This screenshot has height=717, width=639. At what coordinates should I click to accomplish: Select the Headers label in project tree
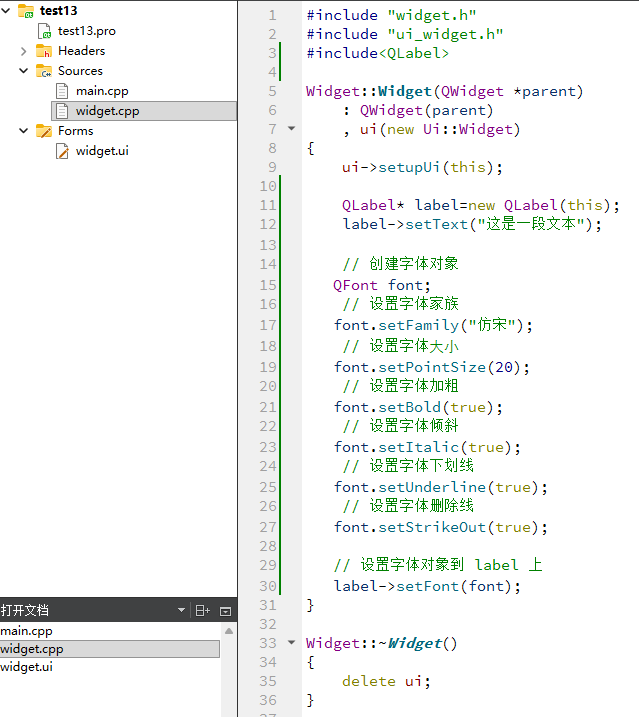point(81,51)
